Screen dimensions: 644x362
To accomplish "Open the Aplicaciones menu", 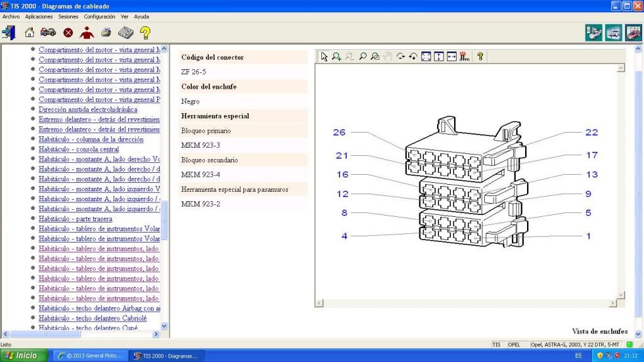I will coord(39,17).
